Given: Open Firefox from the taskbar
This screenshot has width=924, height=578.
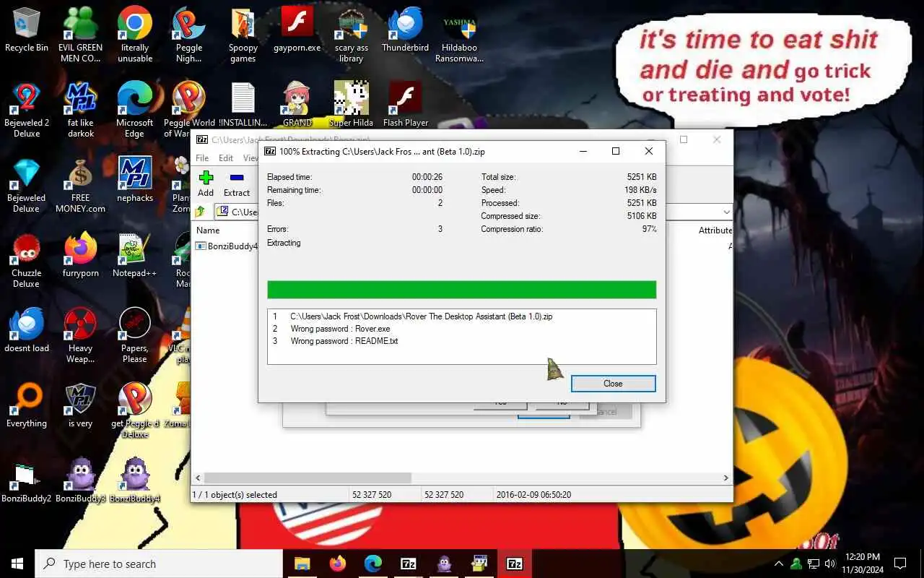Looking at the screenshot, I should (337, 564).
